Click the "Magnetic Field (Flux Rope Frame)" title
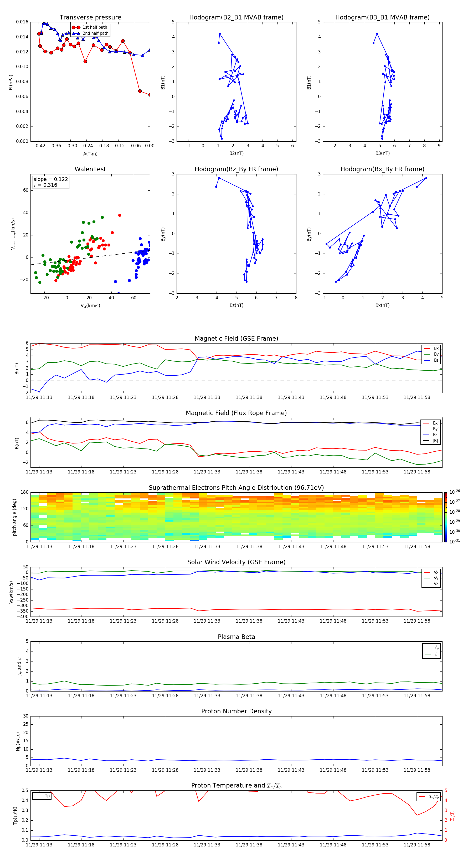This screenshot has width=473, height=868. pyautogui.click(x=236, y=413)
